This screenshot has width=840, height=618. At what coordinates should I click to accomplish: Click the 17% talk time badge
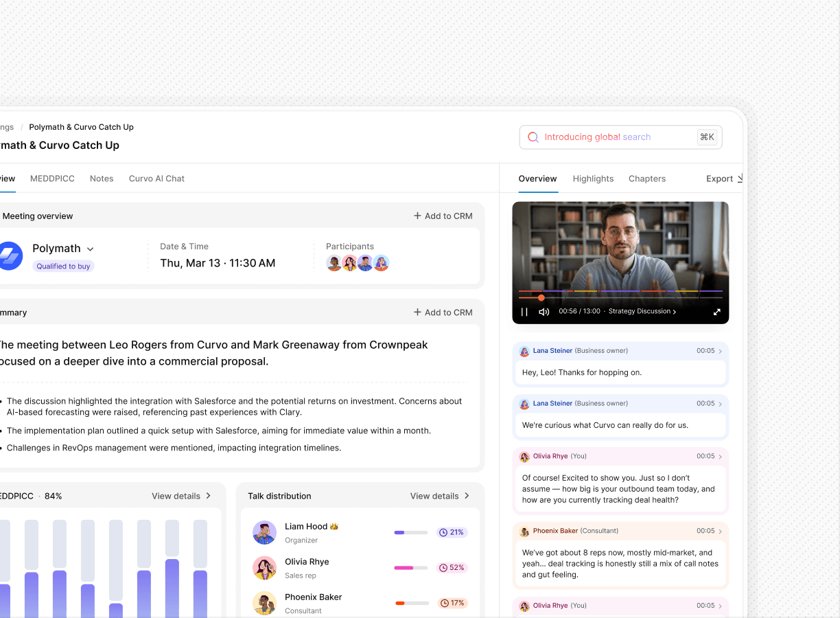point(452,604)
